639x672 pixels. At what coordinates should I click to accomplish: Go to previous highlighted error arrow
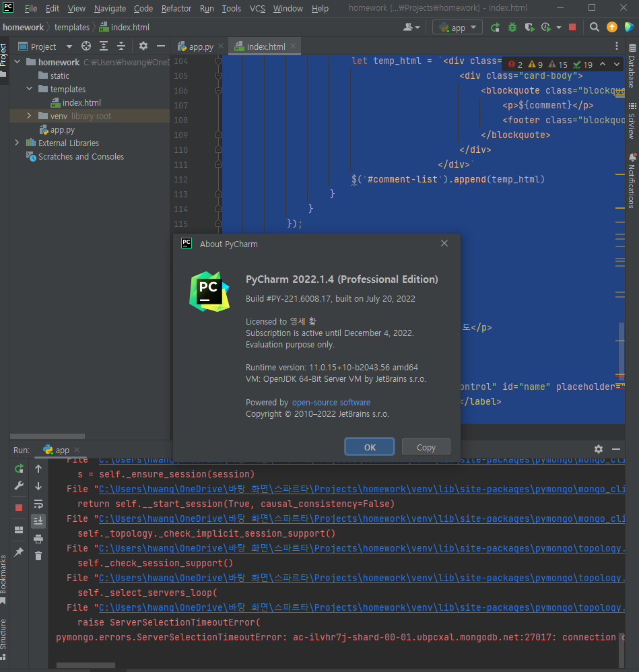[603, 64]
